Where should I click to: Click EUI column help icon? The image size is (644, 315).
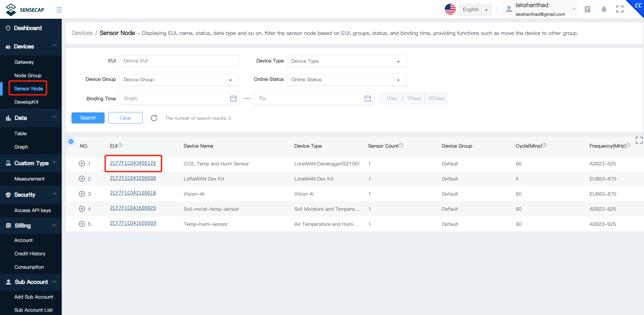pyautogui.click(x=120, y=145)
